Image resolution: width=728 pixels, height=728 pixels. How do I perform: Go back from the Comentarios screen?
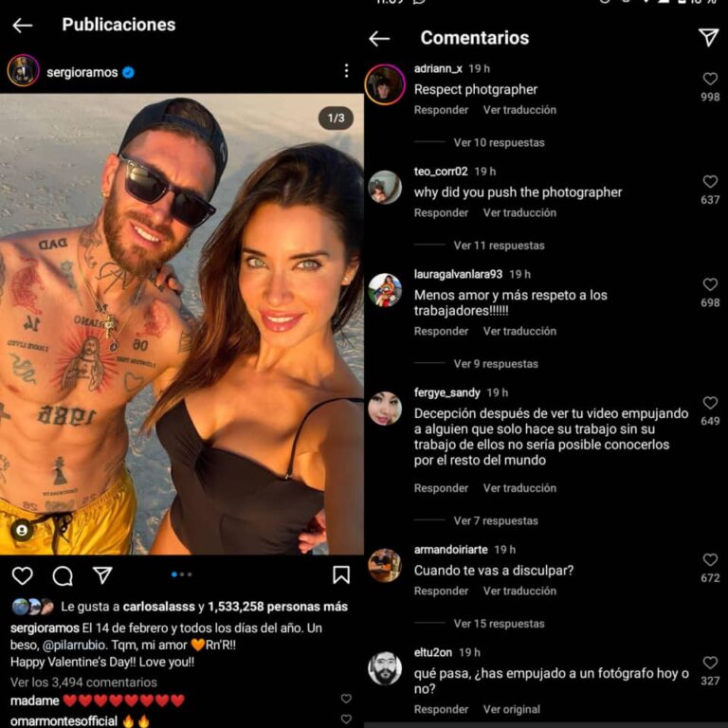[x=379, y=39]
